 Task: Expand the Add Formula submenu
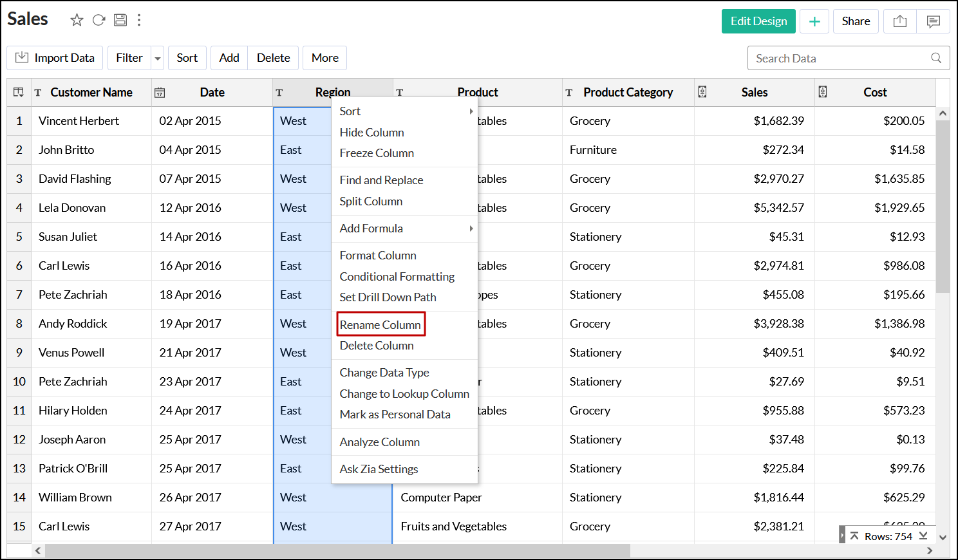(x=471, y=229)
